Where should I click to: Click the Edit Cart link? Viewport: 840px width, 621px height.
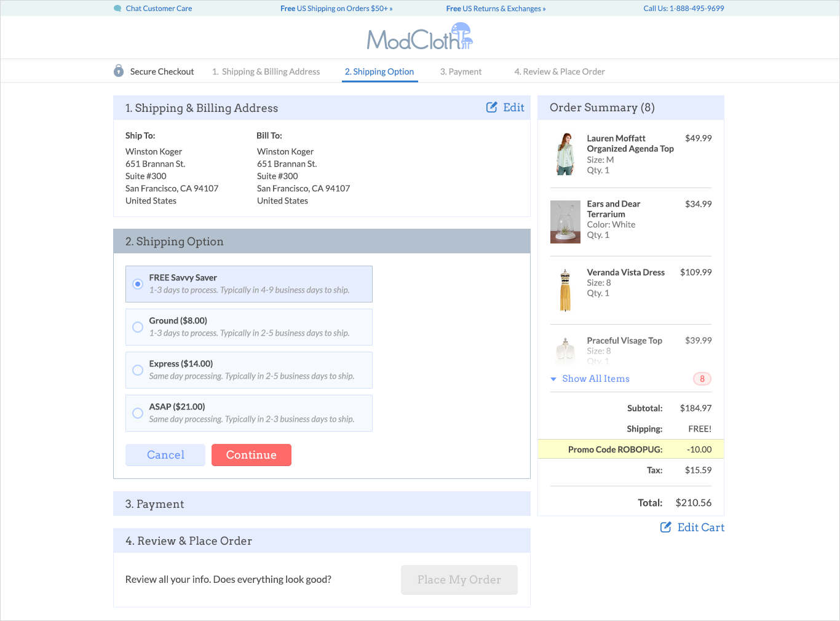point(701,528)
